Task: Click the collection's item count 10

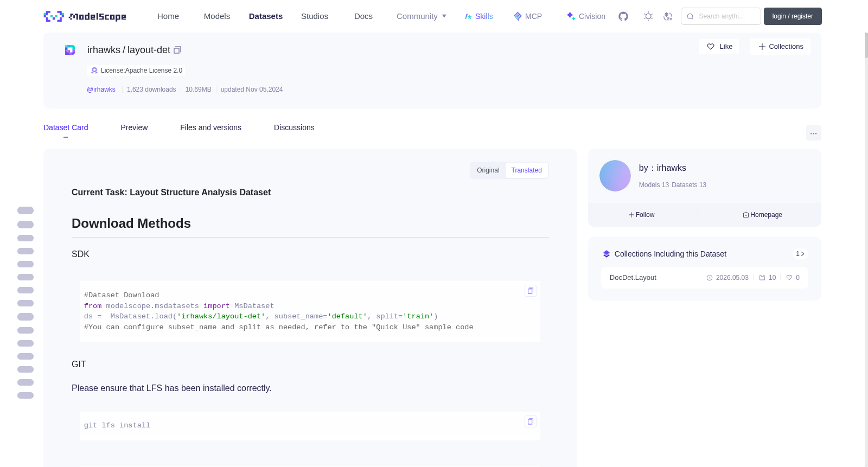Action: pyautogui.click(x=768, y=278)
